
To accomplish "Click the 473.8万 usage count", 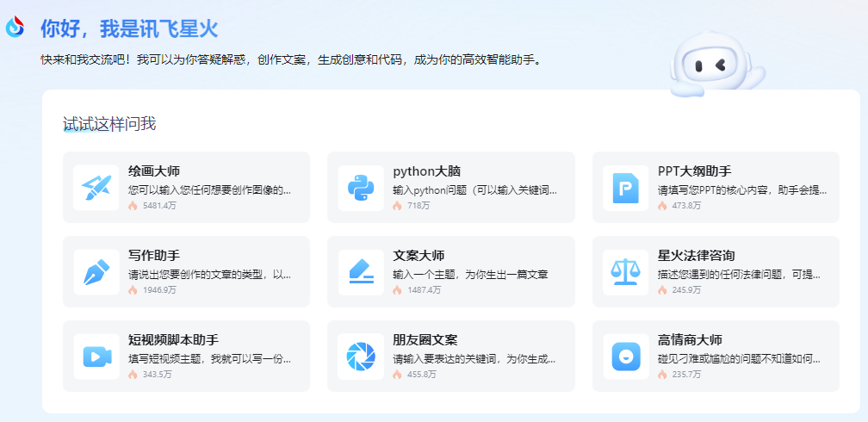I will 686,206.
